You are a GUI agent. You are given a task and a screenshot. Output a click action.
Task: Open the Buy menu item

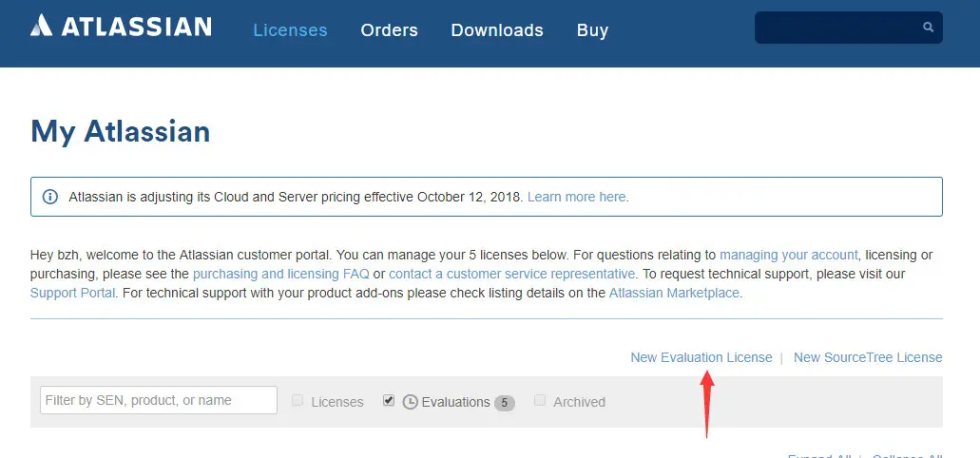(592, 30)
